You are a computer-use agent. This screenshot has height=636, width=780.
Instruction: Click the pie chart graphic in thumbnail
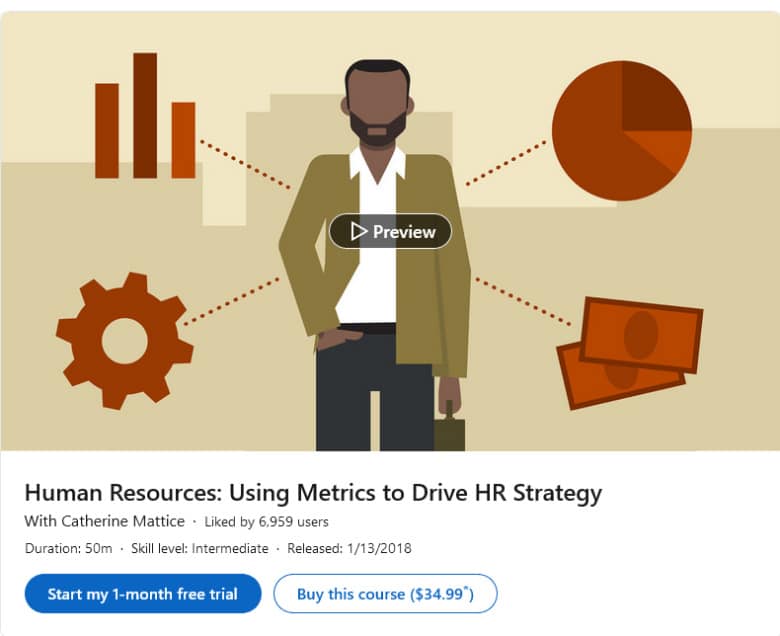pyautogui.click(x=622, y=131)
